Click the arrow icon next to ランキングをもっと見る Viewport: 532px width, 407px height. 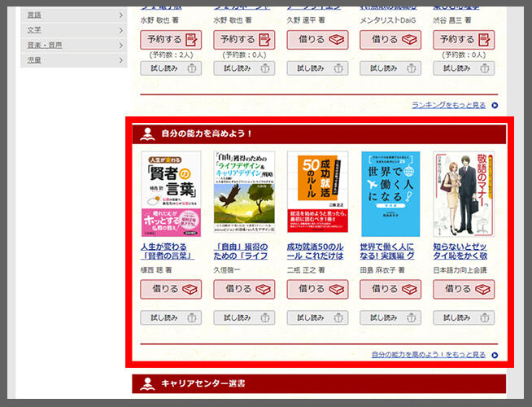(495, 105)
